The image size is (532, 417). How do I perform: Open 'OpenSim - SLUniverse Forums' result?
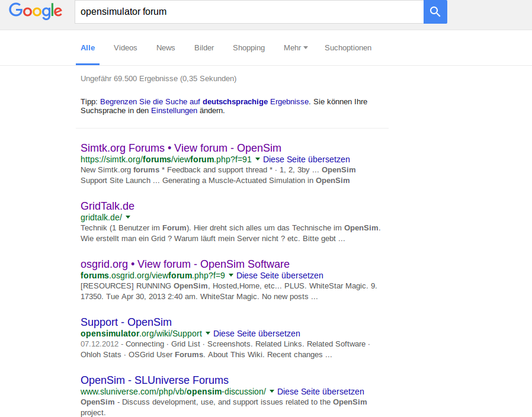coord(155,380)
